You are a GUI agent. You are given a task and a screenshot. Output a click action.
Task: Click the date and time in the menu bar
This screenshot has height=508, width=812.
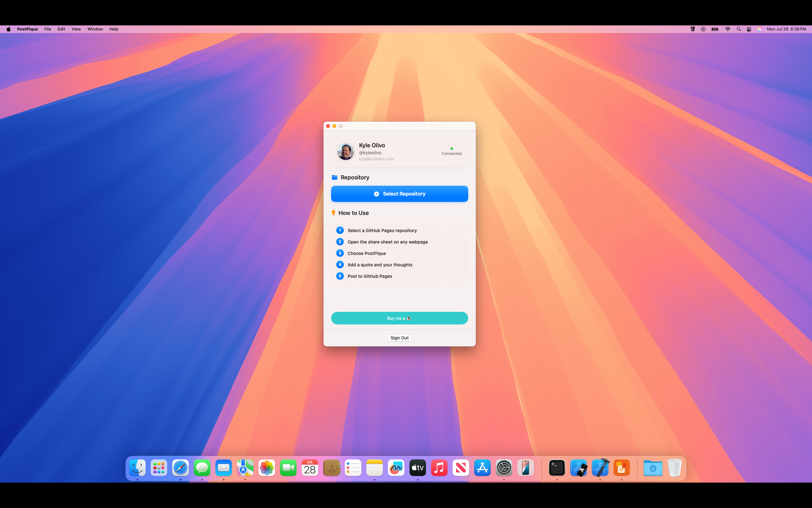(786, 29)
